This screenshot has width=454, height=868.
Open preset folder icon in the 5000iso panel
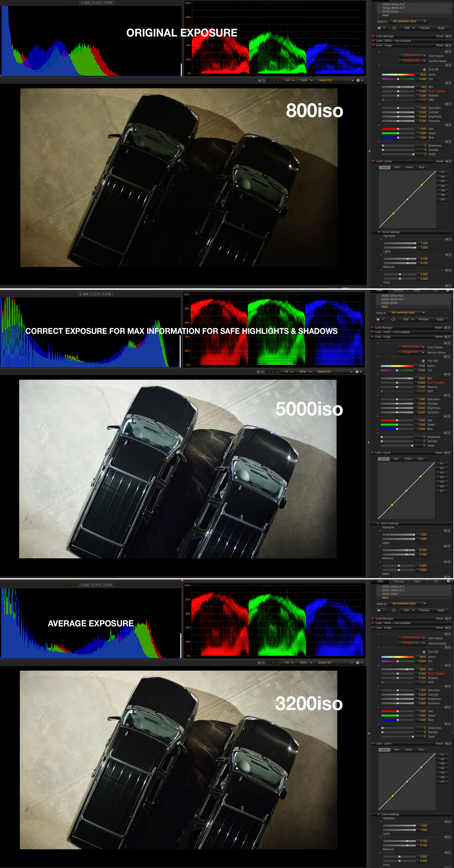click(x=378, y=319)
